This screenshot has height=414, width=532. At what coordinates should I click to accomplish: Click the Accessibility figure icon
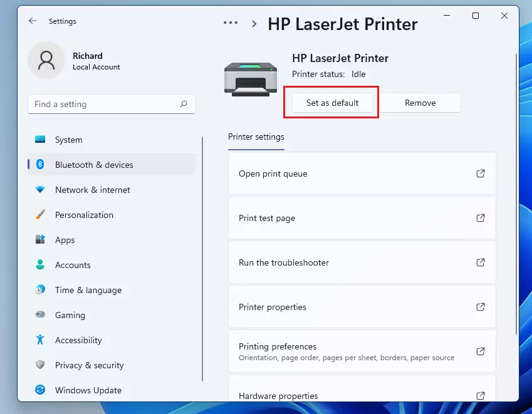pos(40,339)
